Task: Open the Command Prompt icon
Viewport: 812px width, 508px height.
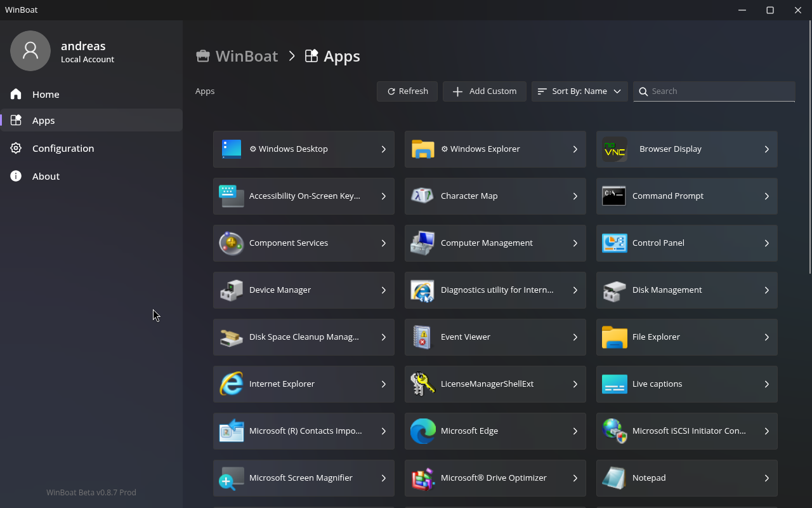Action: point(614,196)
